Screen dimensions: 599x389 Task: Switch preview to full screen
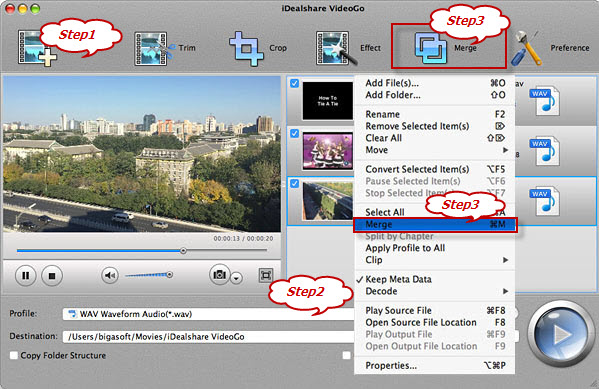click(x=266, y=275)
